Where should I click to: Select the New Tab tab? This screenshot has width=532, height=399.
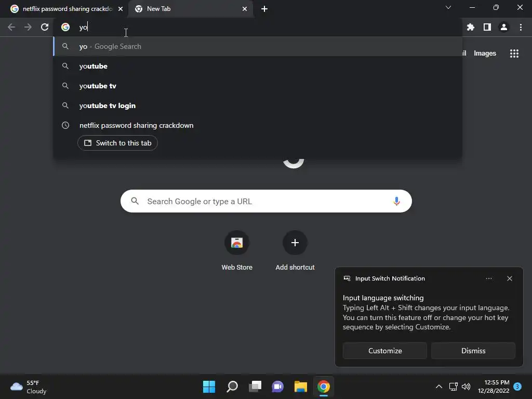pyautogui.click(x=191, y=9)
